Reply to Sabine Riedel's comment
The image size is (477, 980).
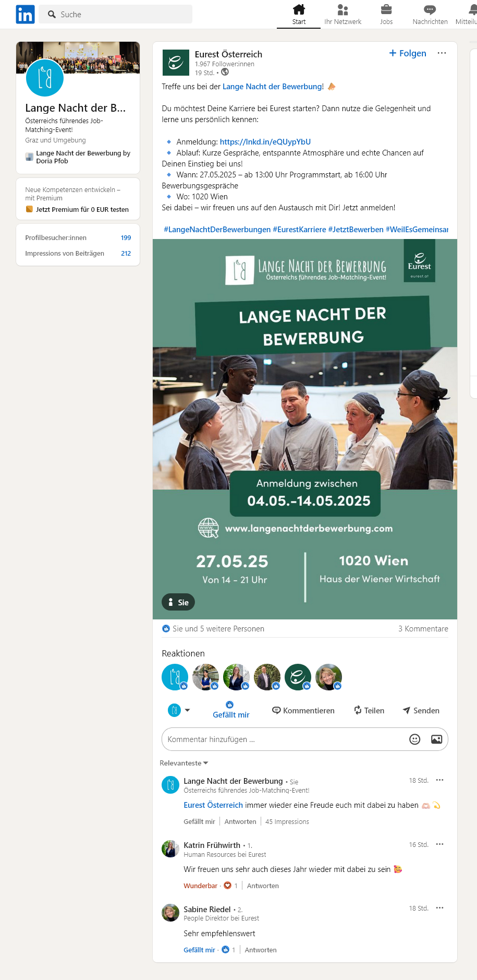pyautogui.click(x=261, y=950)
